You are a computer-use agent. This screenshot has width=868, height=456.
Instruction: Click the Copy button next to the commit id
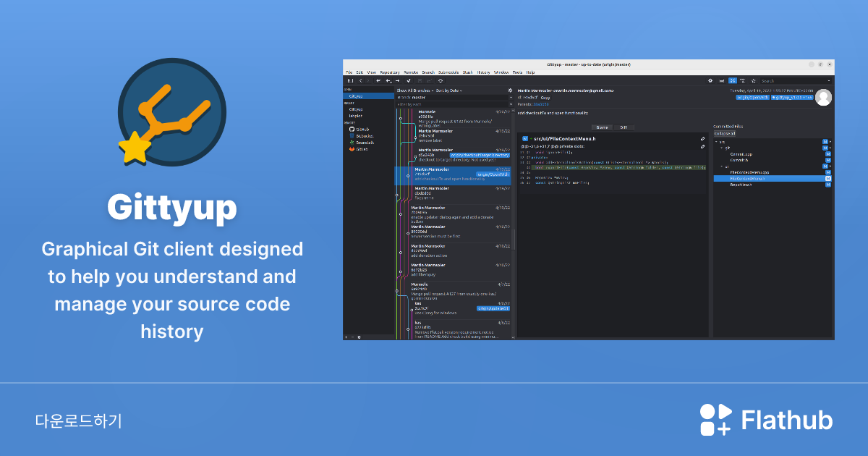(544, 97)
